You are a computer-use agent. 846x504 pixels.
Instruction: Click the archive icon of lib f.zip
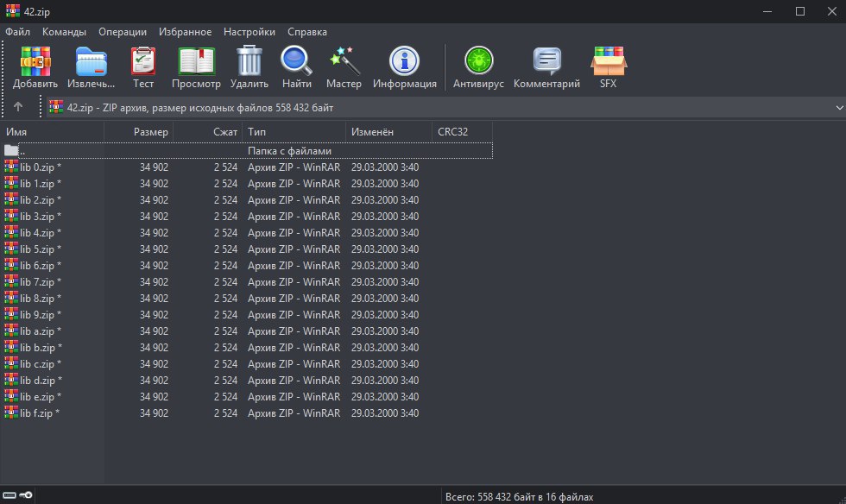(x=11, y=413)
